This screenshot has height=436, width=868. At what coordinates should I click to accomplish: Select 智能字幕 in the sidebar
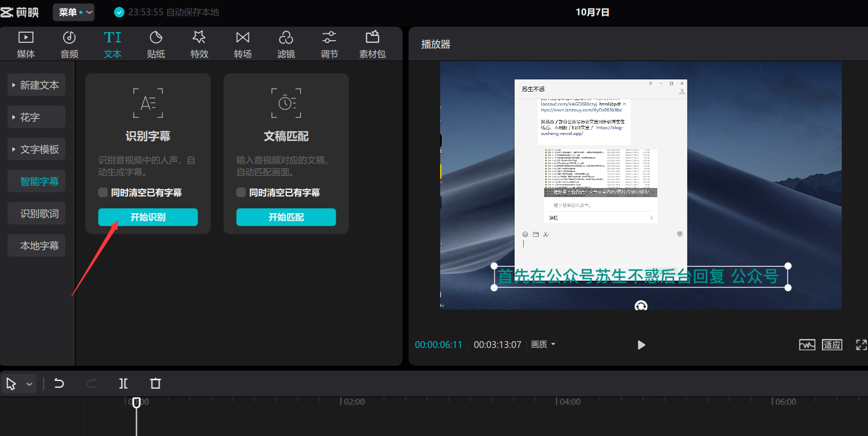click(36, 181)
